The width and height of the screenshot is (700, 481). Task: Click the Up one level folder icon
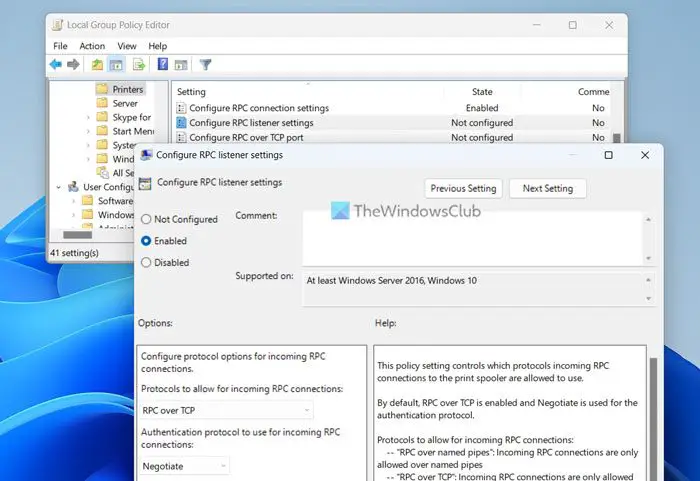[97, 65]
